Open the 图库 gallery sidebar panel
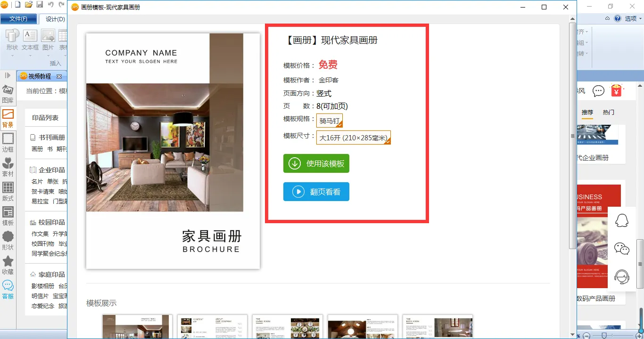This screenshot has width=644, height=339. point(8,94)
